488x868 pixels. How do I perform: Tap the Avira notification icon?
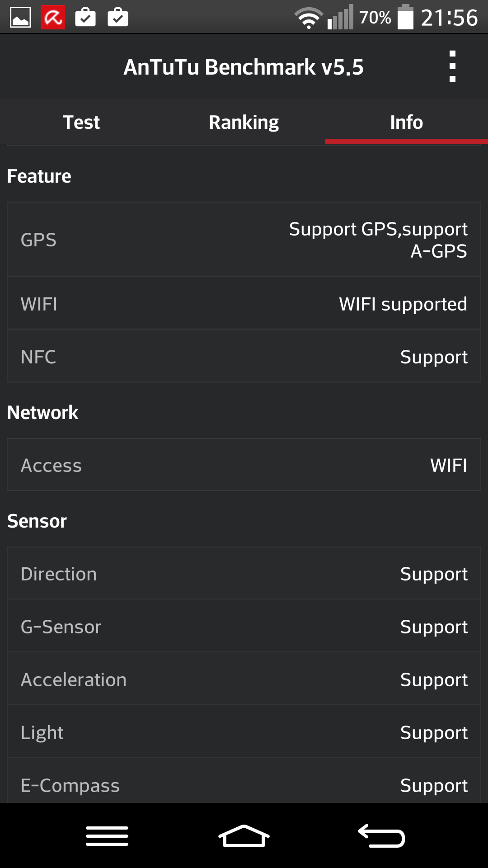click(53, 18)
